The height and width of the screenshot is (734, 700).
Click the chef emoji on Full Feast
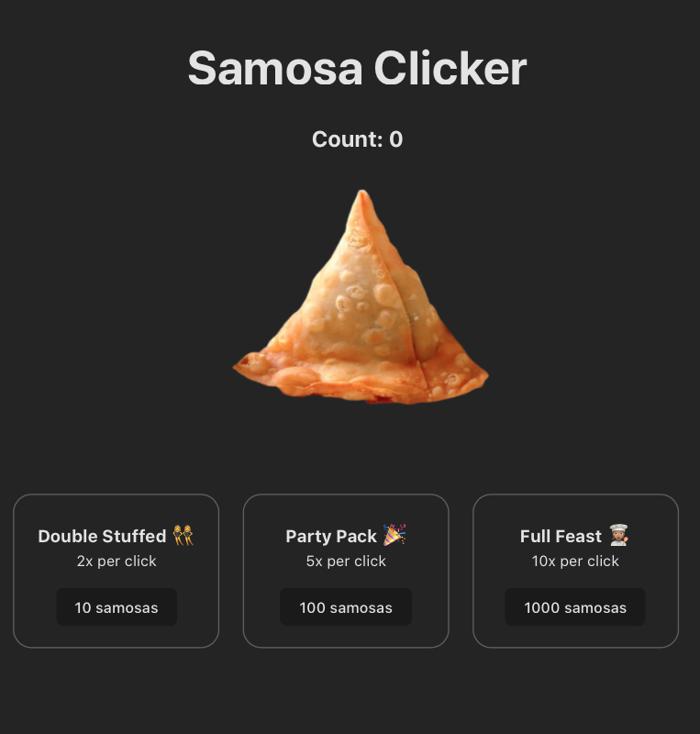[619, 535]
